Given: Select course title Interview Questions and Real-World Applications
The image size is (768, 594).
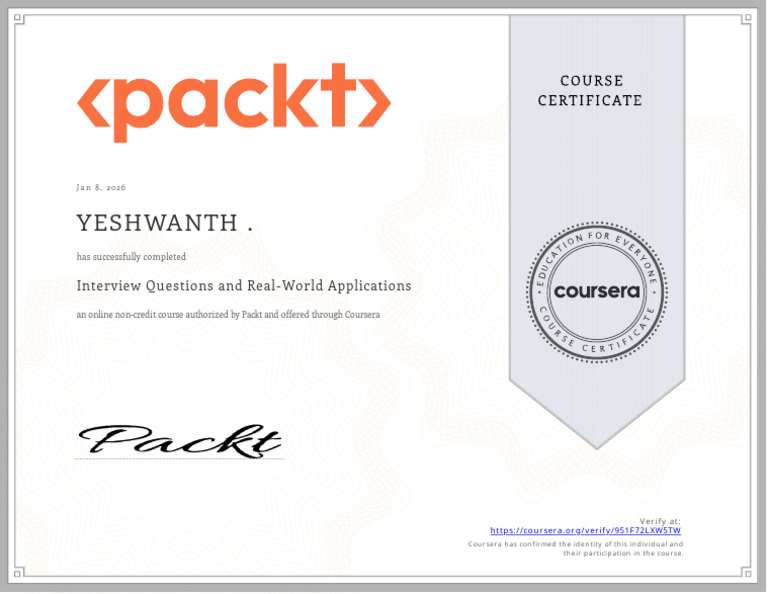Looking at the screenshot, I should coord(244,286).
